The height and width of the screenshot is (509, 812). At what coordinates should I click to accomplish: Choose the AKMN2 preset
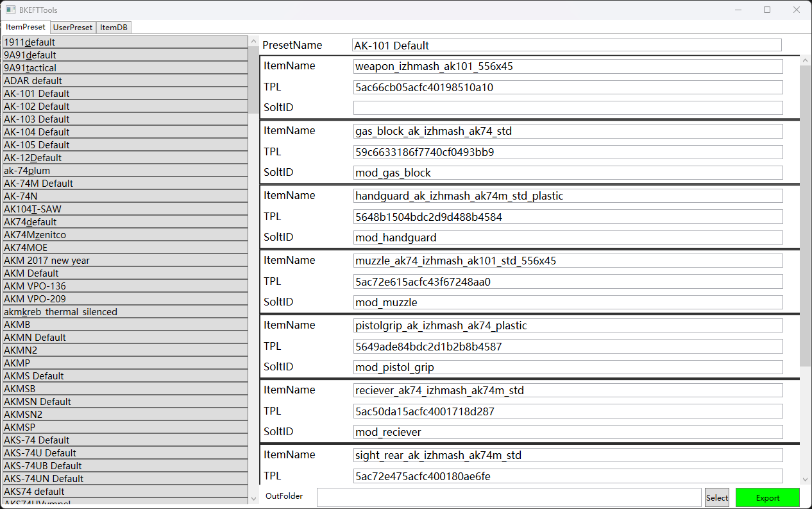pos(125,350)
